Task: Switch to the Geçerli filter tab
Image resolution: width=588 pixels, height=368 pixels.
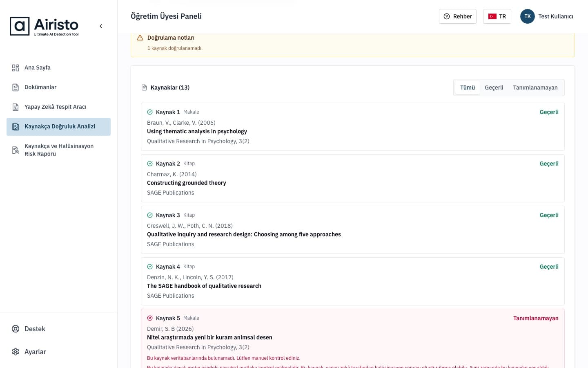Action: [x=494, y=88]
